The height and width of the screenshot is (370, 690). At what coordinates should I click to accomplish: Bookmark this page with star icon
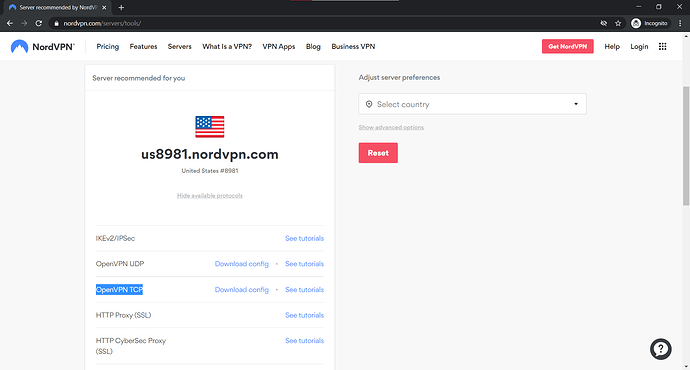click(x=618, y=23)
